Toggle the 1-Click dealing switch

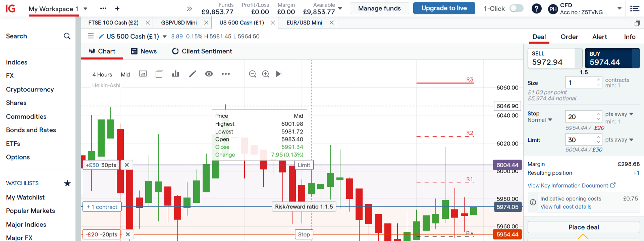(516, 8)
